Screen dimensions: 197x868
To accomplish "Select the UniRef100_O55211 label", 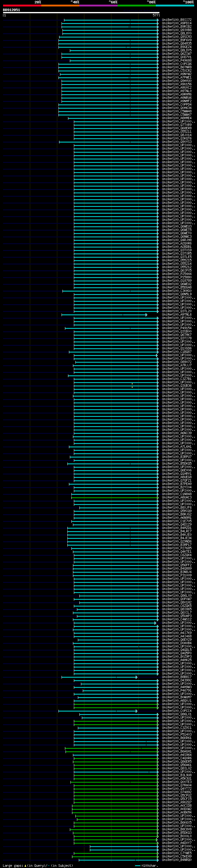I will [176, 132].
